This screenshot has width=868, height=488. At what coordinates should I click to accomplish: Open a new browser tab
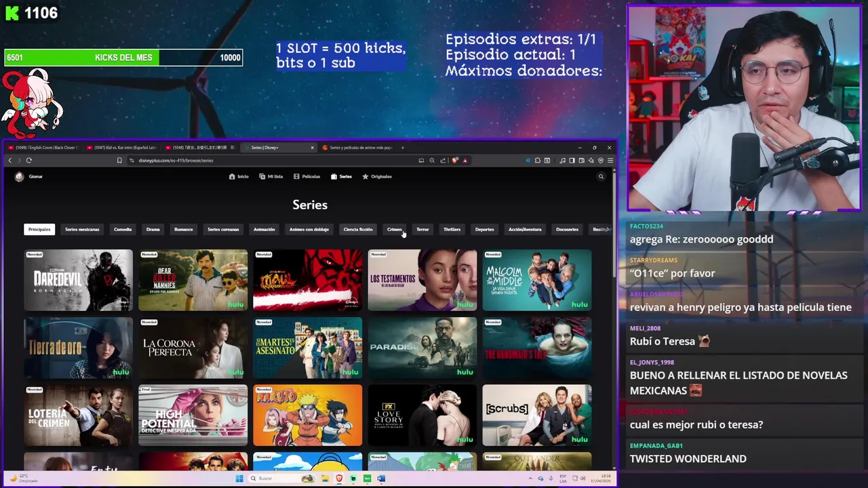[402, 148]
